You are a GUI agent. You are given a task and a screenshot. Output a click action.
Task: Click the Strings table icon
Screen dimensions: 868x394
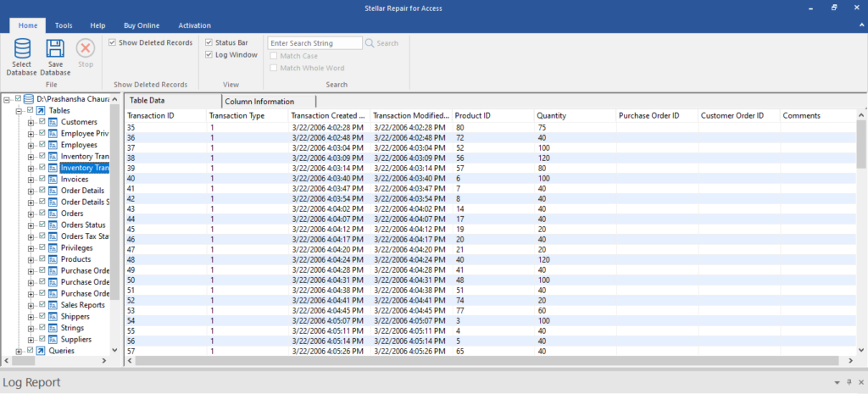(53, 328)
